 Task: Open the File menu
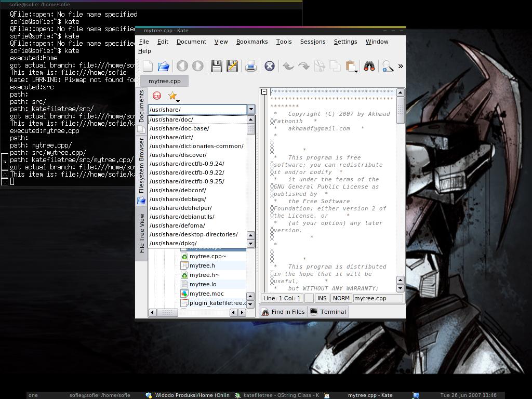click(x=144, y=42)
